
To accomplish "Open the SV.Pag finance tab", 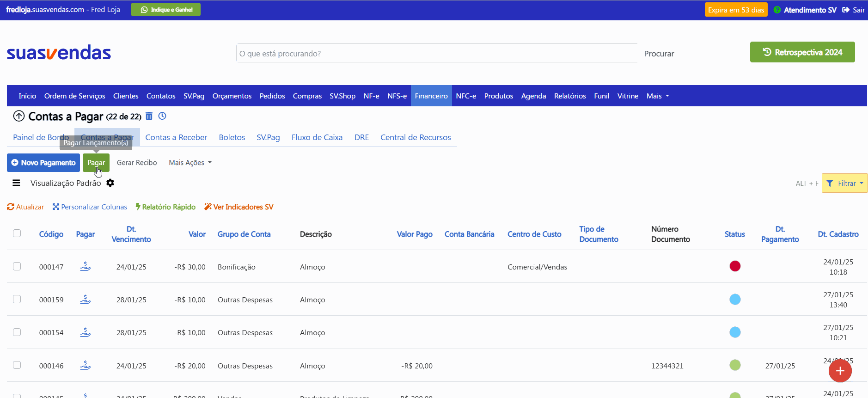I will 268,137.
